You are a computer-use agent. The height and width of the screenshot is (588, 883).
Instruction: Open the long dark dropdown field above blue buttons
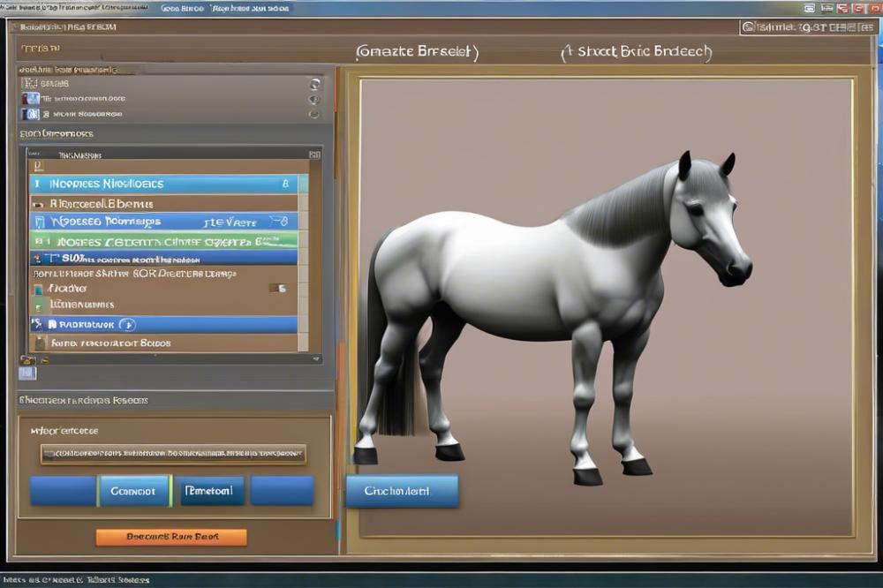[x=173, y=455]
